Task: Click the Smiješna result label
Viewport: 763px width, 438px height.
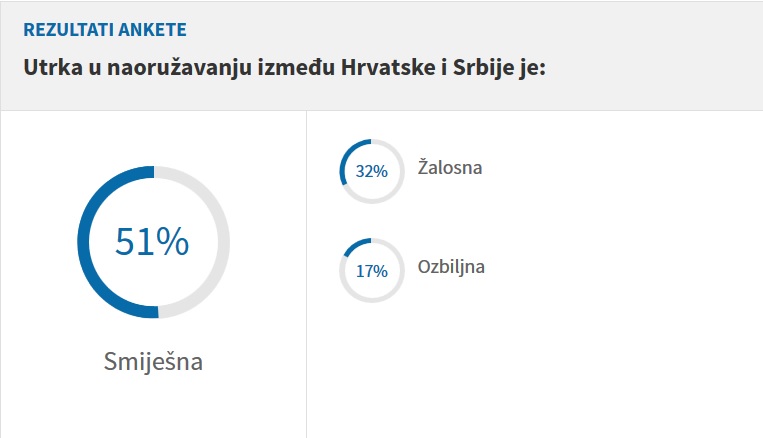Action: point(153,361)
